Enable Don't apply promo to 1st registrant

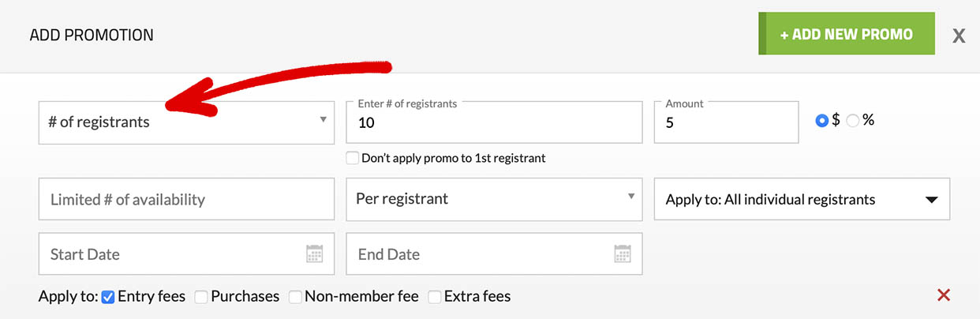pyautogui.click(x=353, y=158)
